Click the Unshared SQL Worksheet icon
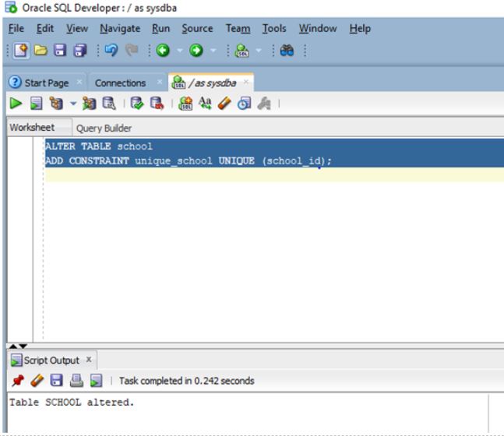504x436 pixels. pyautogui.click(x=185, y=104)
